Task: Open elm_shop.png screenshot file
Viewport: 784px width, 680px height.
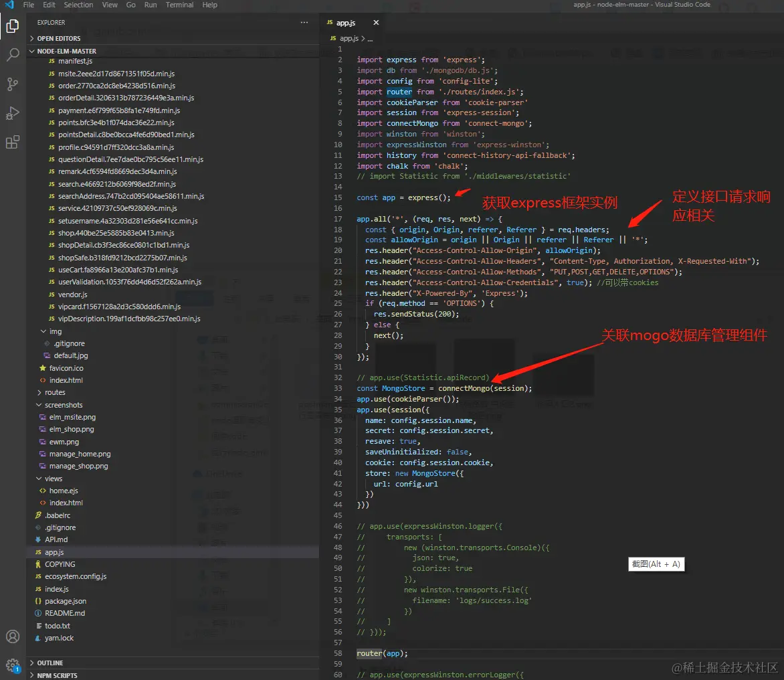Action: [72, 429]
